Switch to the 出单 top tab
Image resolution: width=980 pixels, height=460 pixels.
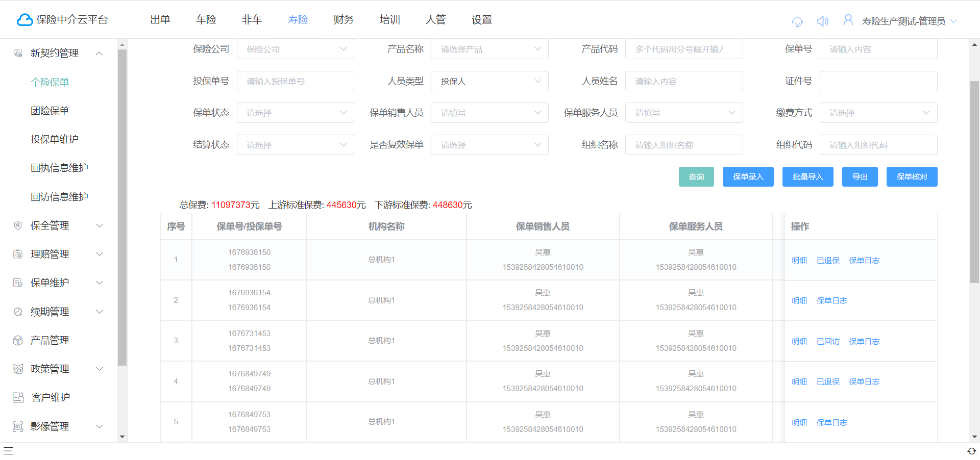tap(160, 19)
